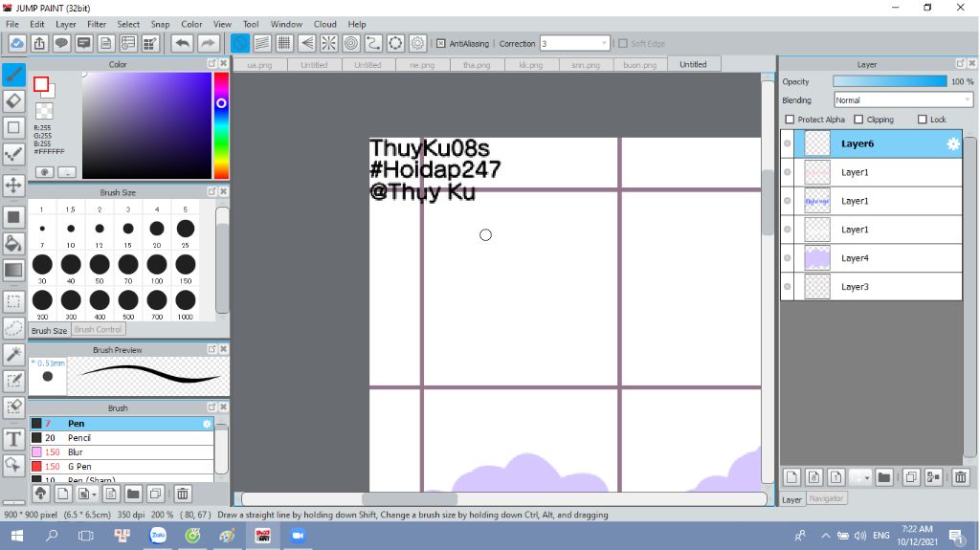Select the Eraser tool

click(x=13, y=100)
